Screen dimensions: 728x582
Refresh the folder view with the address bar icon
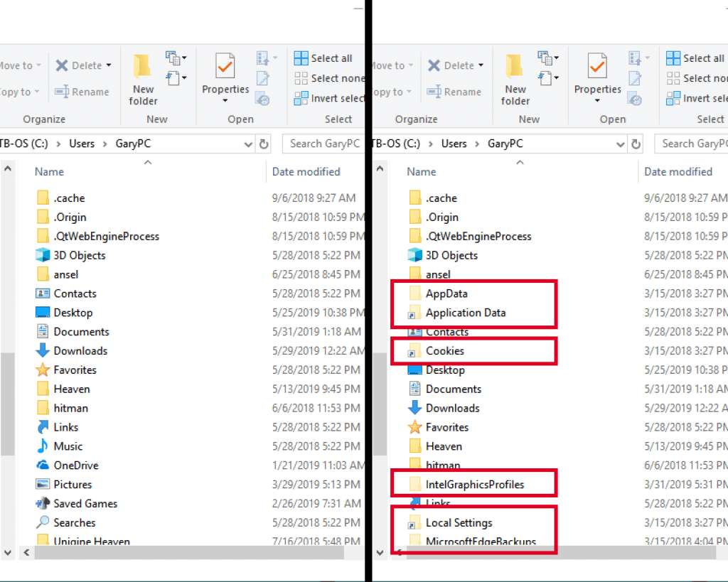[x=263, y=143]
